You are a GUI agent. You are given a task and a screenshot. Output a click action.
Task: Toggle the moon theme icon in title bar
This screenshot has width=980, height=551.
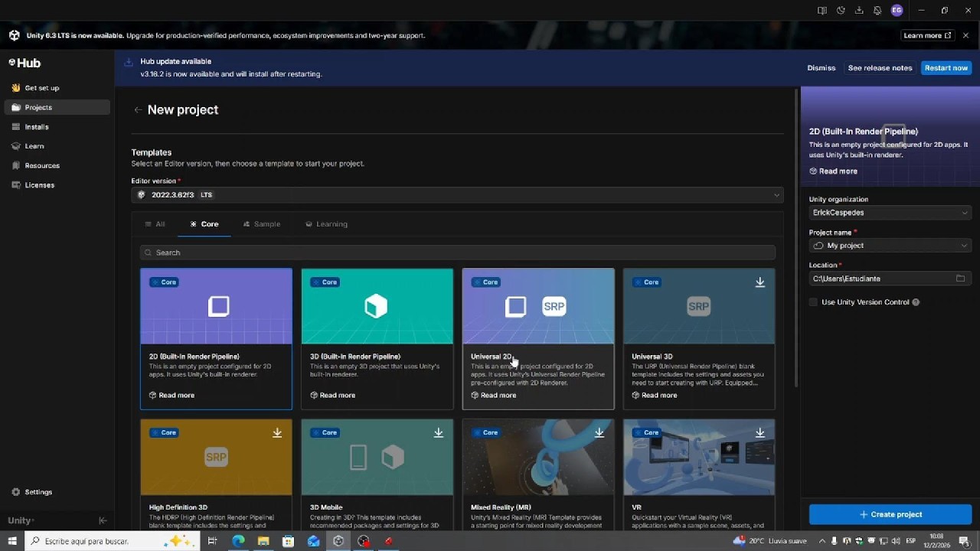(x=841, y=11)
